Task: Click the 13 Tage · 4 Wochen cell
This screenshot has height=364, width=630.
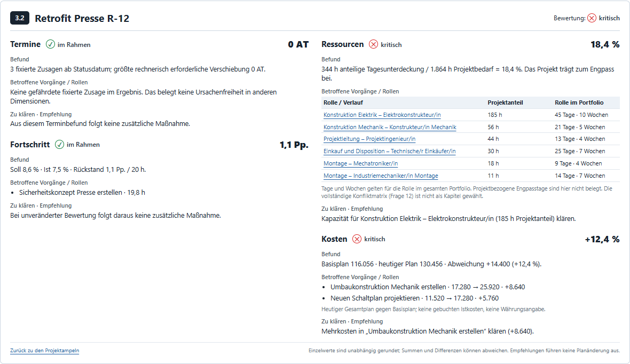Action: pos(580,139)
